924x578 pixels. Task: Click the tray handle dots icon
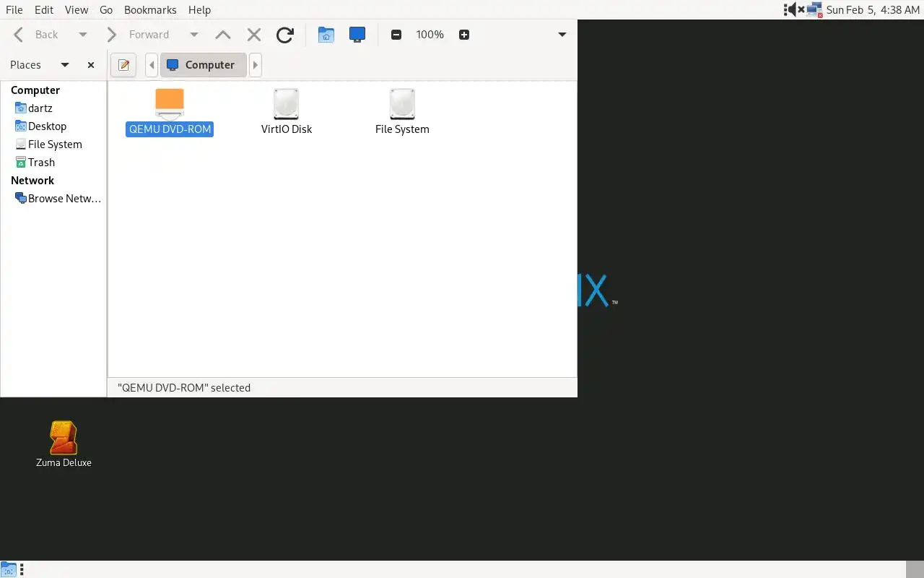[x=785, y=9]
